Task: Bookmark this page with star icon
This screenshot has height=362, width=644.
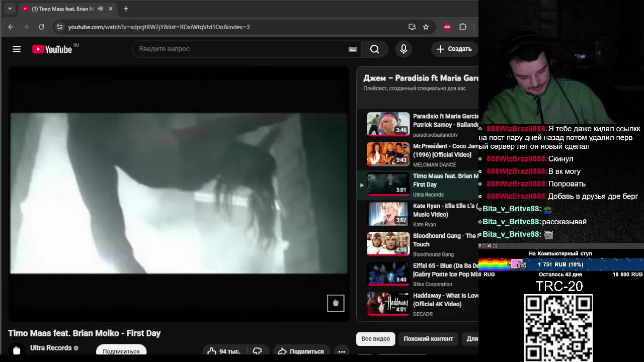Action: [426, 27]
